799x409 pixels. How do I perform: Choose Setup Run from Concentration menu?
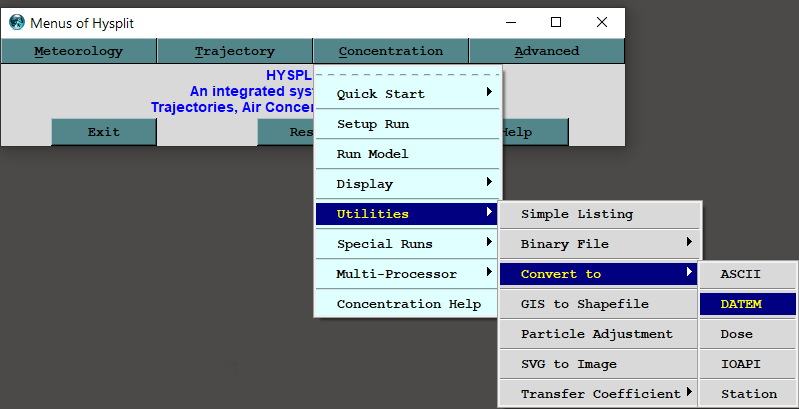(x=407, y=124)
